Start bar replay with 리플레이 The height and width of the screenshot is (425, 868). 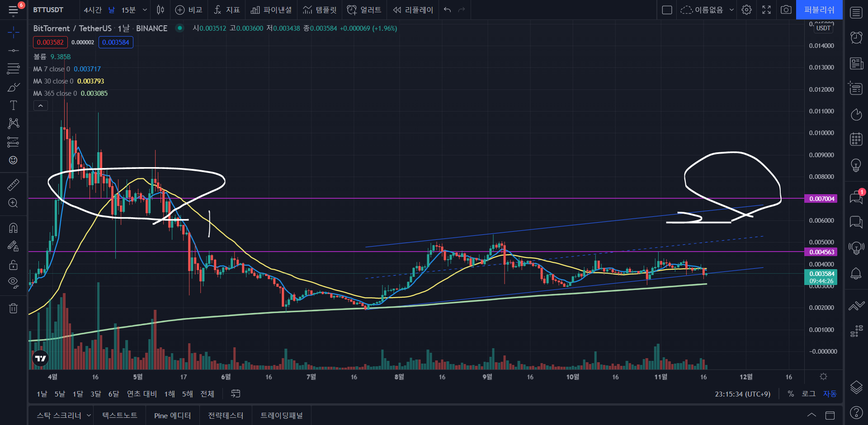click(x=413, y=10)
